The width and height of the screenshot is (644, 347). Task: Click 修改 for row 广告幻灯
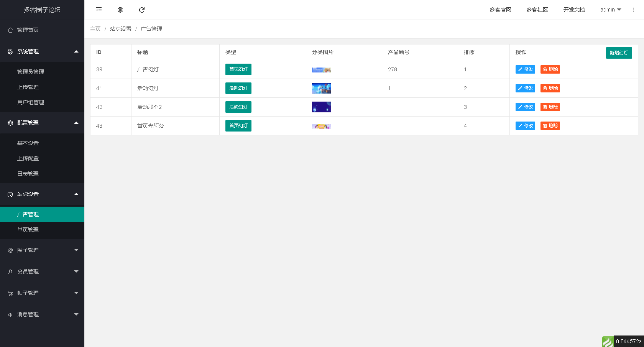[x=525, y=69]
